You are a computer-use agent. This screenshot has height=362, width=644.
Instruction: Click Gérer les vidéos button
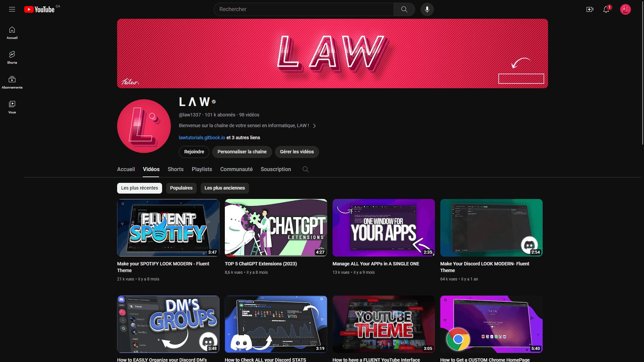[x=297, y=152]
